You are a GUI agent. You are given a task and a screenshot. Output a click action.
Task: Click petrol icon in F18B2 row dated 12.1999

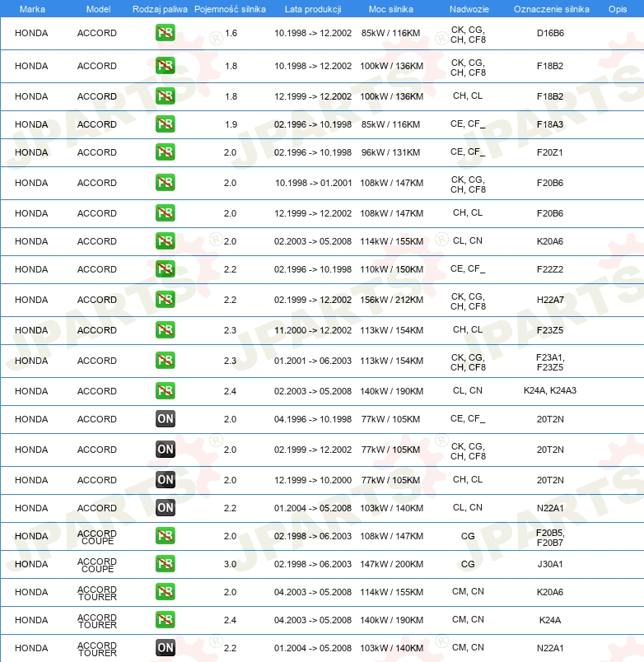165,96
